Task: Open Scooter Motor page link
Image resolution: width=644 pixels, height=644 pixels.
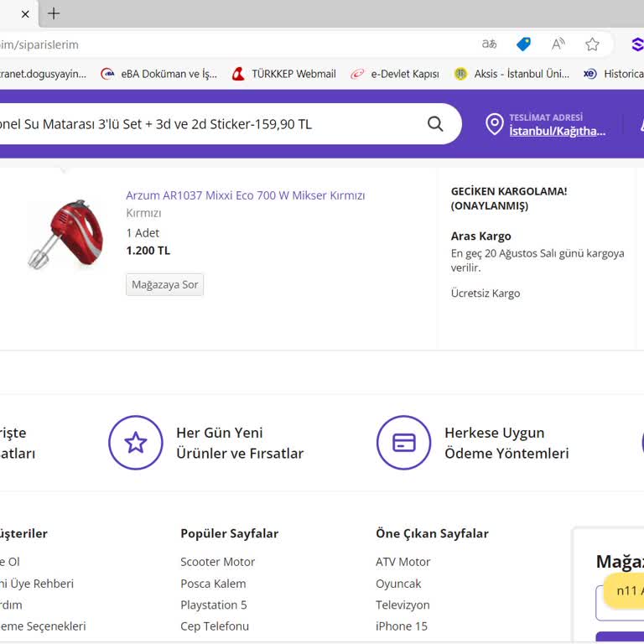Action: click(x=218, y=562)
